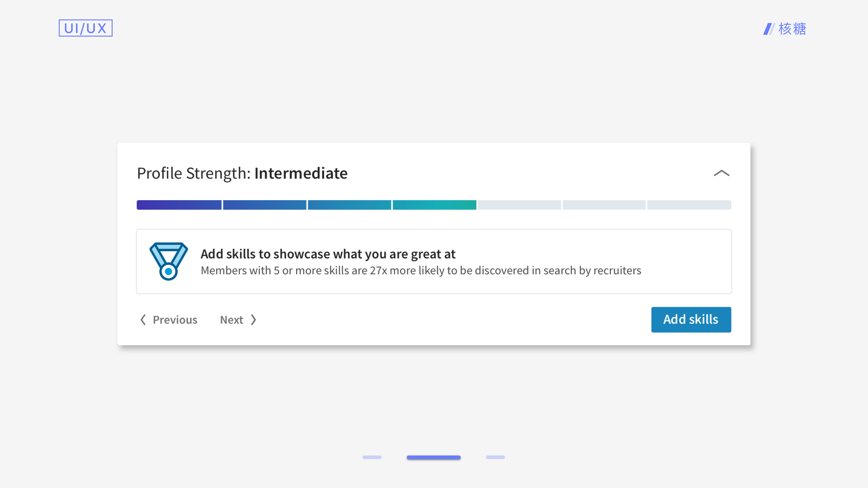
Task: Click the Profile Strength: Intermediate title
Action: tap(242, 173)
